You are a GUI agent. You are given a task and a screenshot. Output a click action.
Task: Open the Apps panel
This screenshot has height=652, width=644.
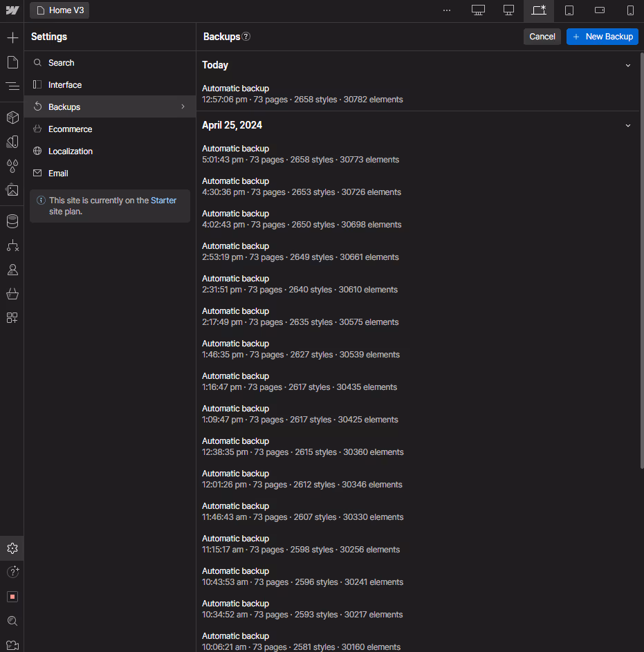12,317
